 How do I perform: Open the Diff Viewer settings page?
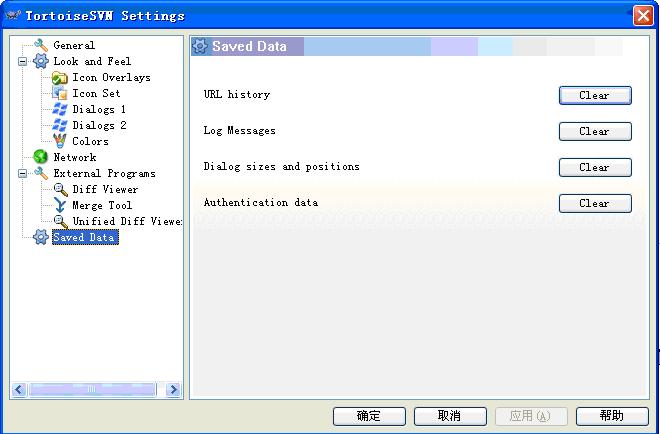(x=105, y=189)
